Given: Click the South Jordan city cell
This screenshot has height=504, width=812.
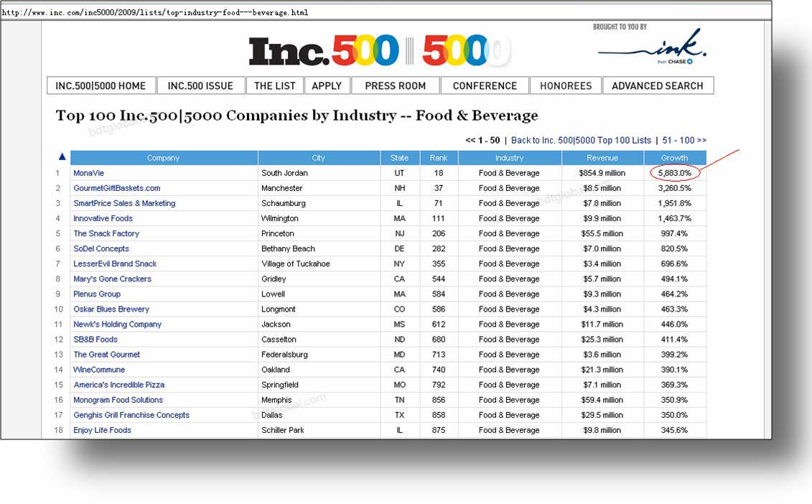Looking at the screenshot, I should click(x=284, y=173).
